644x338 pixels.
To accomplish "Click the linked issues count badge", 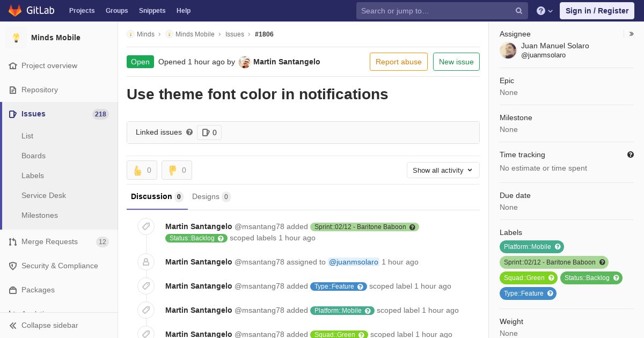I will coord(209,133).
